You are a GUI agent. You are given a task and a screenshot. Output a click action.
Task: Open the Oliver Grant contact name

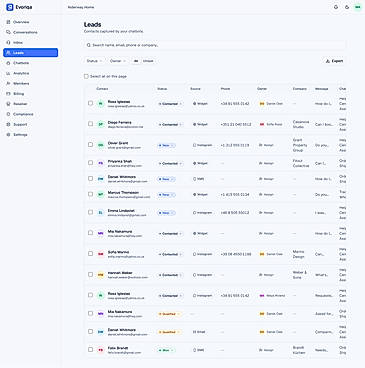118,143
